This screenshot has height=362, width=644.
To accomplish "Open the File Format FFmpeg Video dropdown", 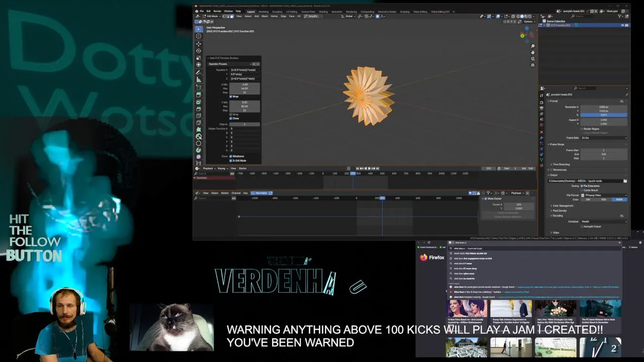I will coord(604,195).
